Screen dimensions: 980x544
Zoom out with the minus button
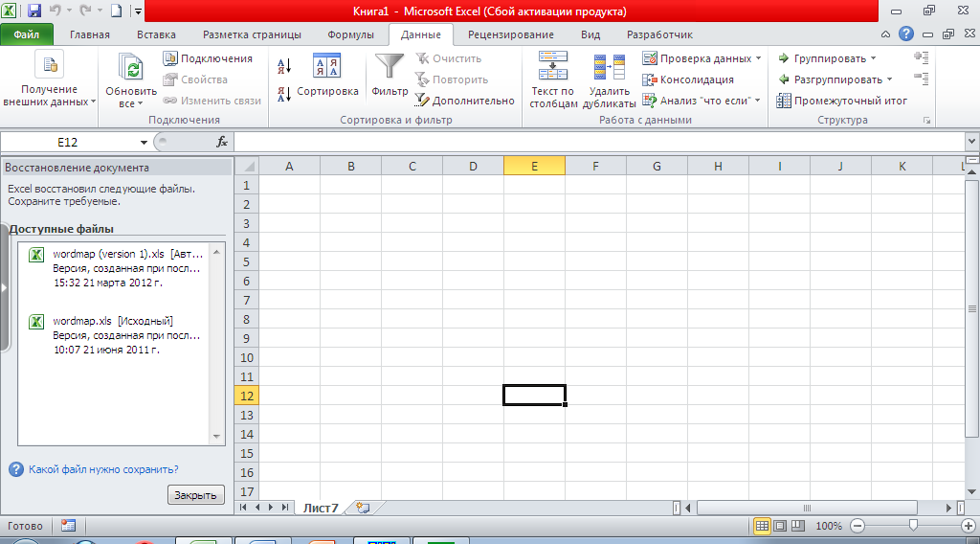click(857, 527)
